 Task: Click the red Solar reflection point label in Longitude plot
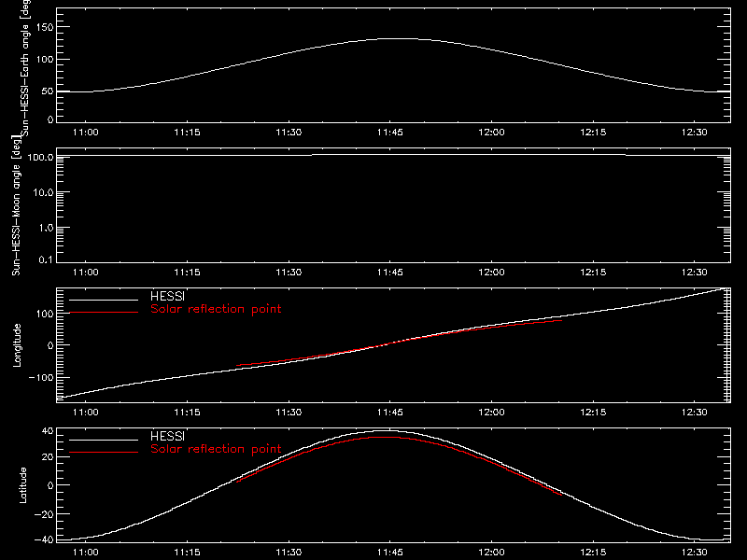pos(216,309)
